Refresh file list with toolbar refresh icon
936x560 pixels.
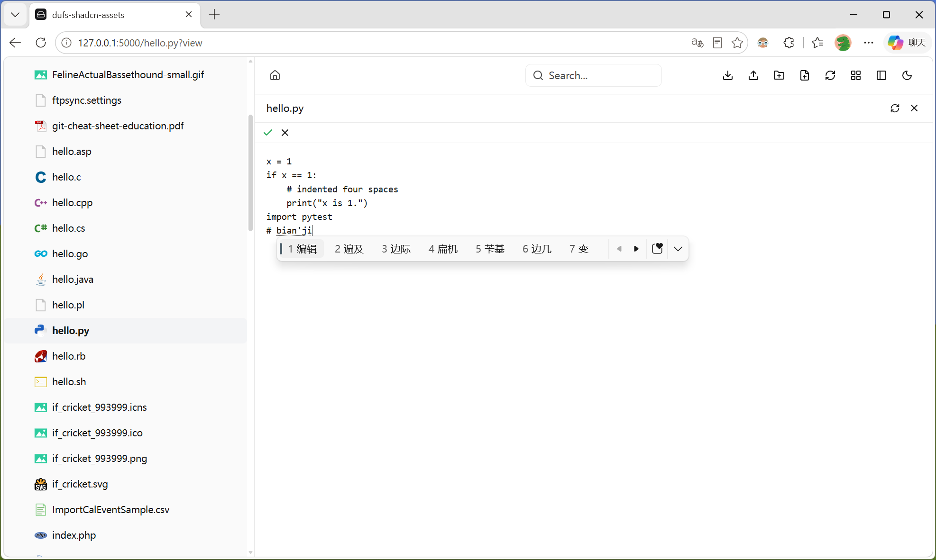tap(830, 75)
